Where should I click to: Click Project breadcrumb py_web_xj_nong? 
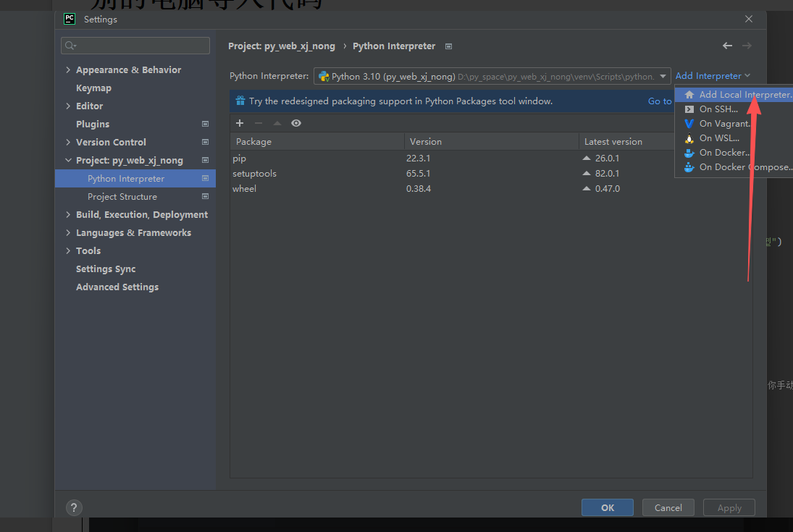pyautogui.click(x=282, y=46)
